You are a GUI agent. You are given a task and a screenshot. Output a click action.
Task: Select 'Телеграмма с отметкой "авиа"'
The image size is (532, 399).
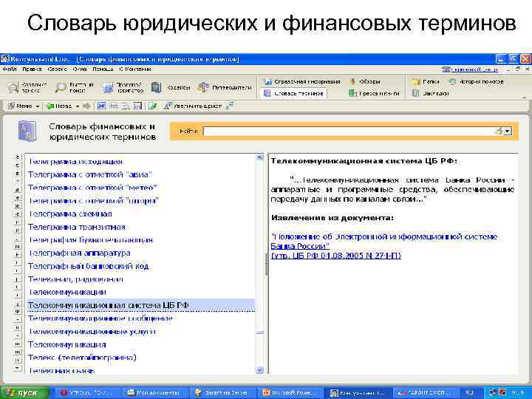pyautogui.click(x=89, y=174)
